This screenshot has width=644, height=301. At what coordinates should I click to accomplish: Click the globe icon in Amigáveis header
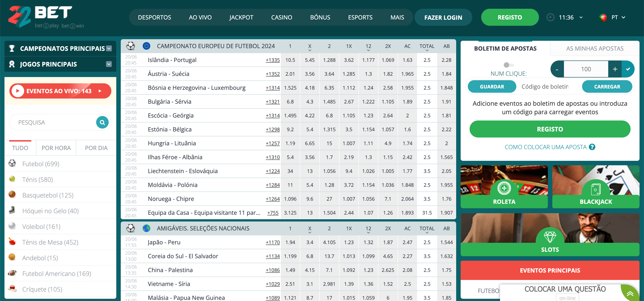pyautogui.click(x=146, y=228)
